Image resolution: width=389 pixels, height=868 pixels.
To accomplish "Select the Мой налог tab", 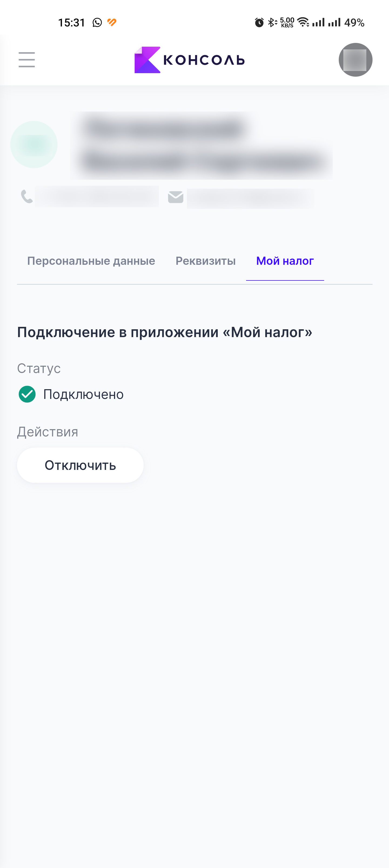I will click(x=285, y=261).
